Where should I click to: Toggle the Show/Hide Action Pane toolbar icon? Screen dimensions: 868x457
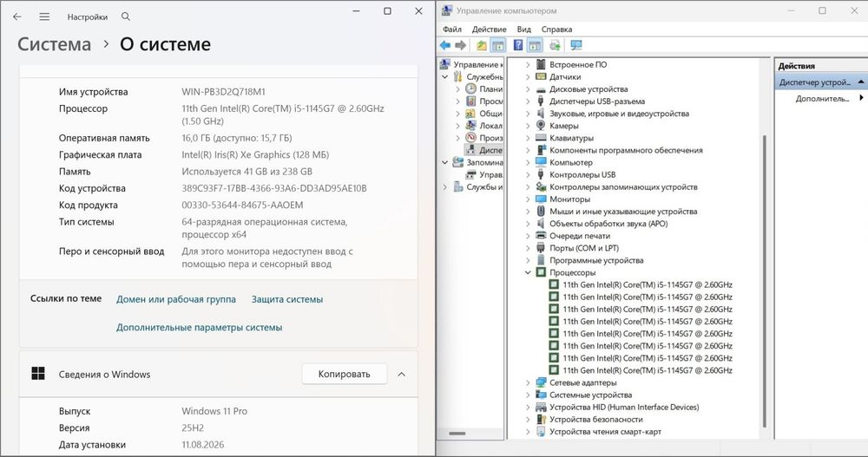point(535,45)
